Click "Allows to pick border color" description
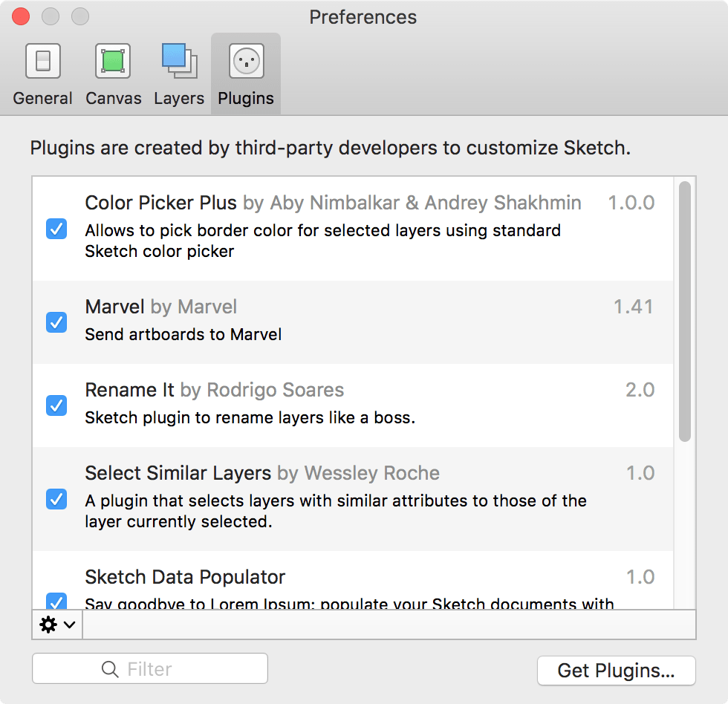 pyautogui.click(x=322, y=241)
